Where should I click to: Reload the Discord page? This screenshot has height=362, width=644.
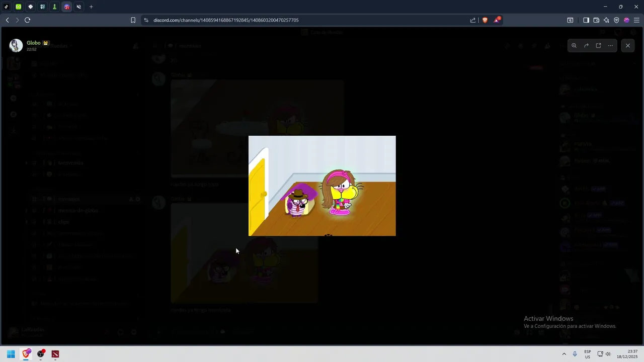[27, 20]
